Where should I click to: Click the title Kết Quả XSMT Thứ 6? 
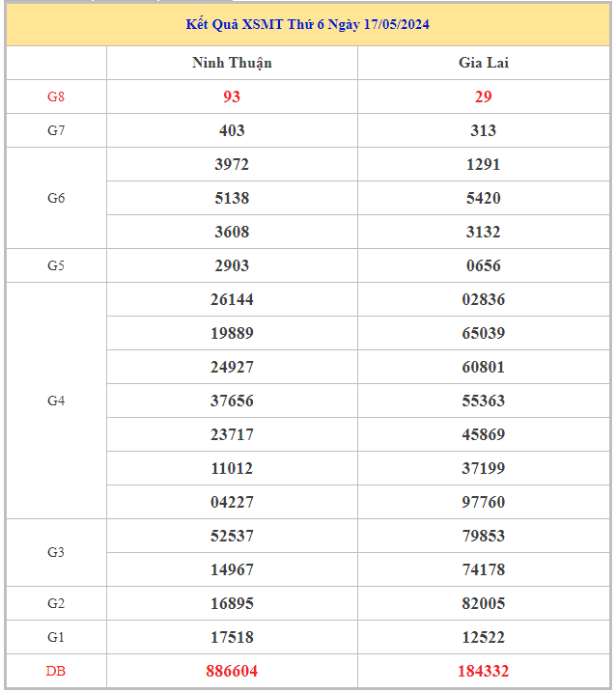coord(308,24)
